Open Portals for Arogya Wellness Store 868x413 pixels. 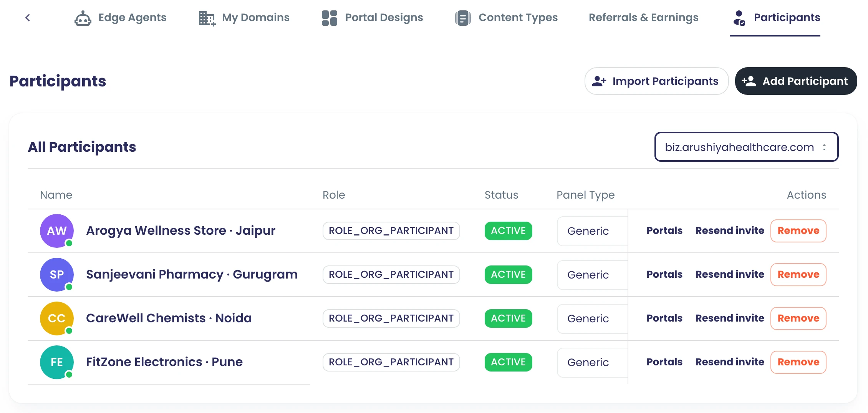664,231
